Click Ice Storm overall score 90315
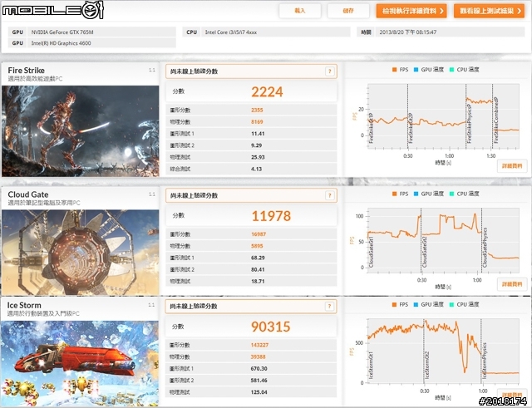 click(270, 327)
